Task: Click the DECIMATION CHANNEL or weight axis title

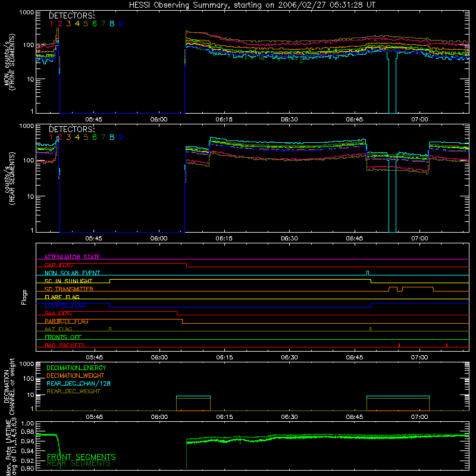Action: 9,386
